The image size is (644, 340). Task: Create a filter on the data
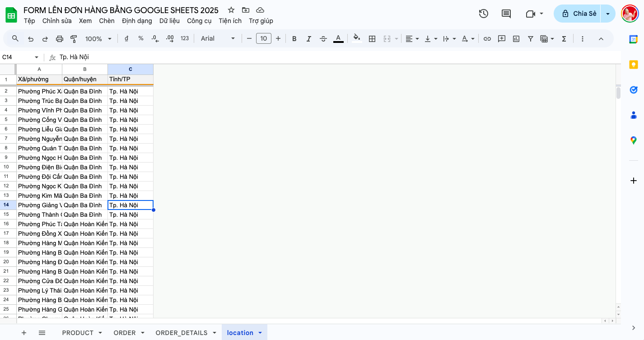point(531,38)
